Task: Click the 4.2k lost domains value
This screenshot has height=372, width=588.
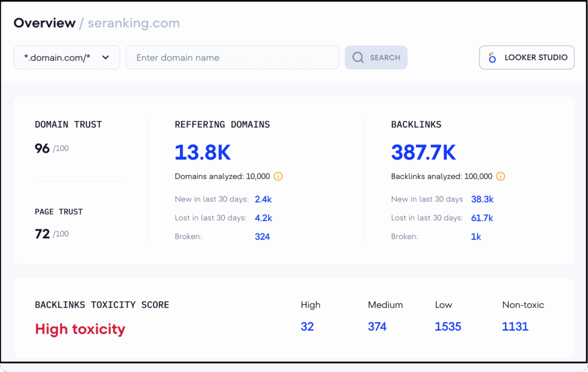Action: pyautogui.click(x=265, y=218)
